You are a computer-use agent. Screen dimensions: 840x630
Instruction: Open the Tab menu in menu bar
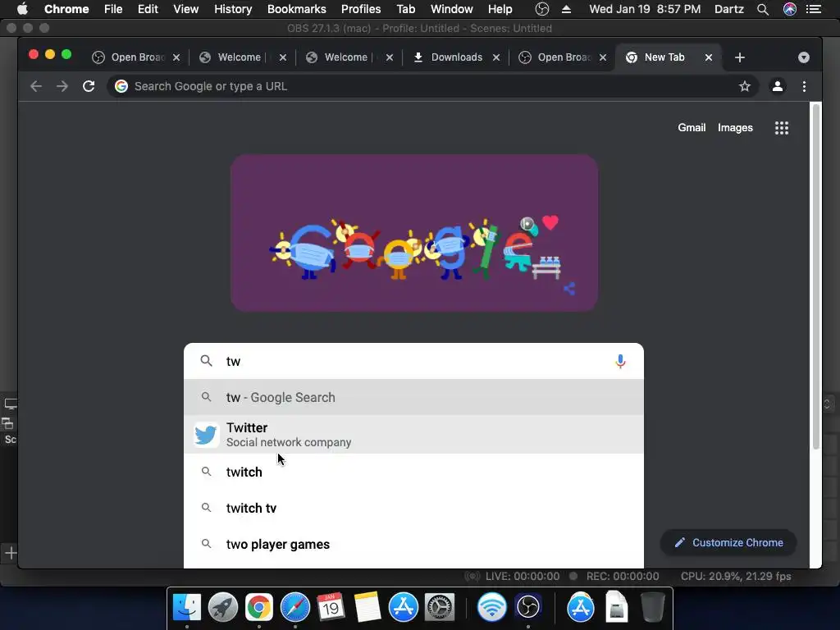pyautogui.click(x=405, y=9)
